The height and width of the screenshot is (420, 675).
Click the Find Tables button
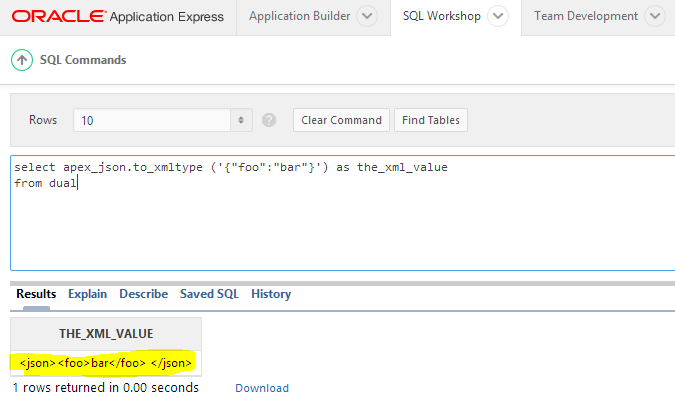click(x=431, y=120)
